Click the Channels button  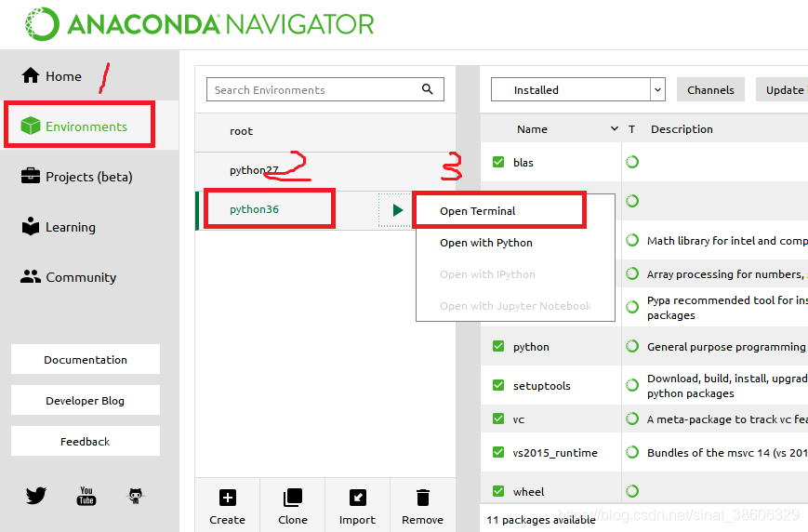(x=710, y=89)
